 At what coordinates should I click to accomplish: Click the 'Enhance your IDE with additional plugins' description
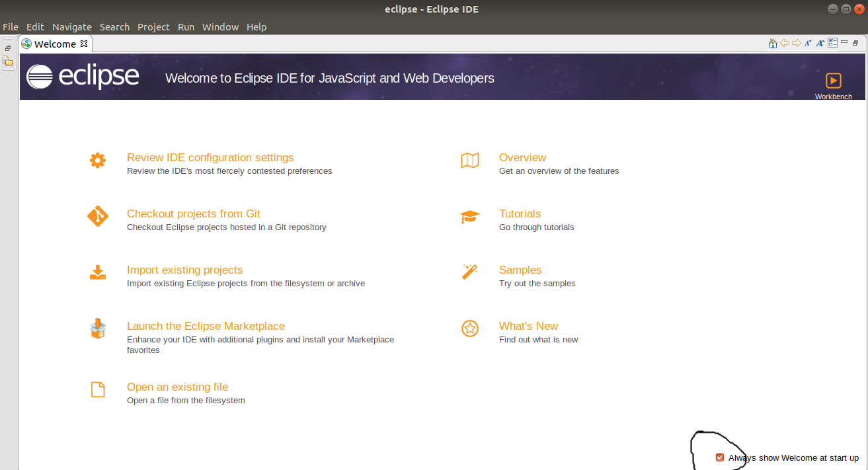[260, 345]
